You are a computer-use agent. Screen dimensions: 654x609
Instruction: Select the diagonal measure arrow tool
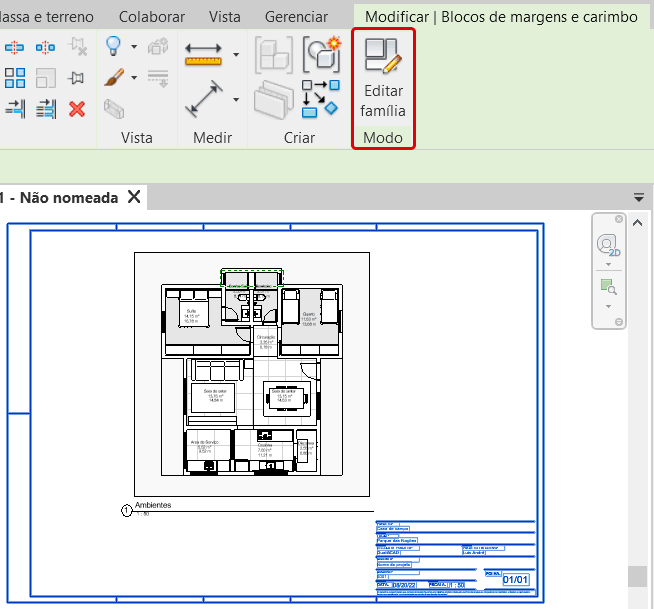coord(205,98)
